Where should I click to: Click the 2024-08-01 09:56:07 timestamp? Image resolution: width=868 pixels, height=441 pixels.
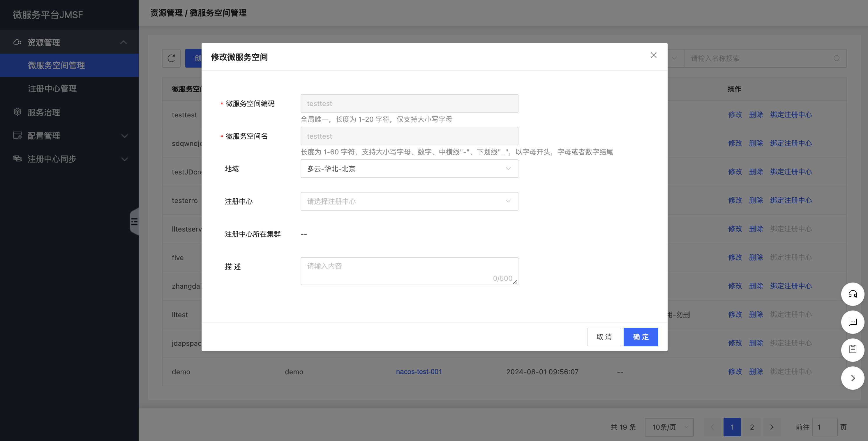(542, 372)
